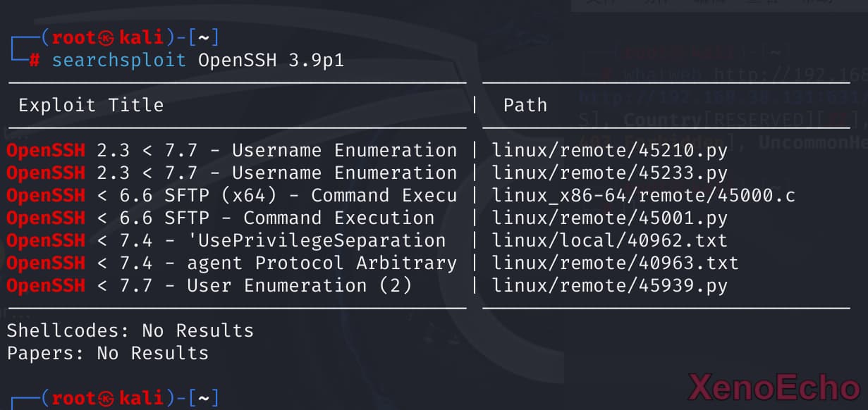Screen dimensions: 868x410
Task: Click the red # prompt symbol before searchsploit
Action: pyautogui.click(x=34, y=60)
